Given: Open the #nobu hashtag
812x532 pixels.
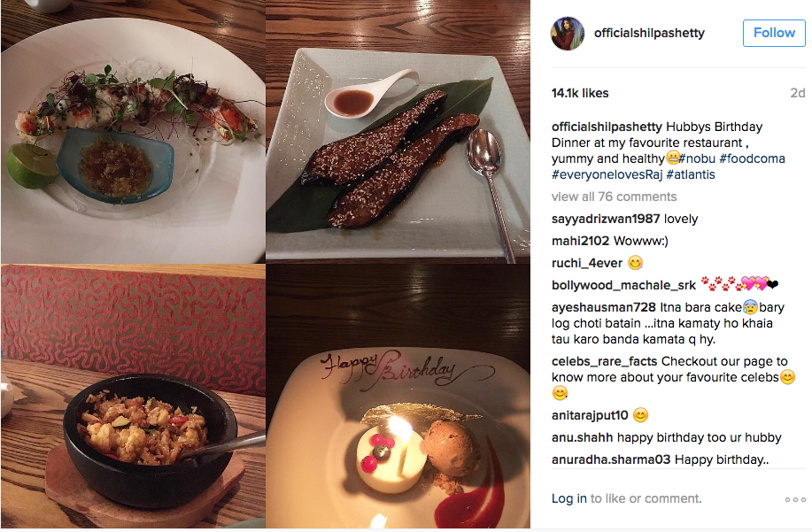Looking at the screenshot, I should point(697,158).
